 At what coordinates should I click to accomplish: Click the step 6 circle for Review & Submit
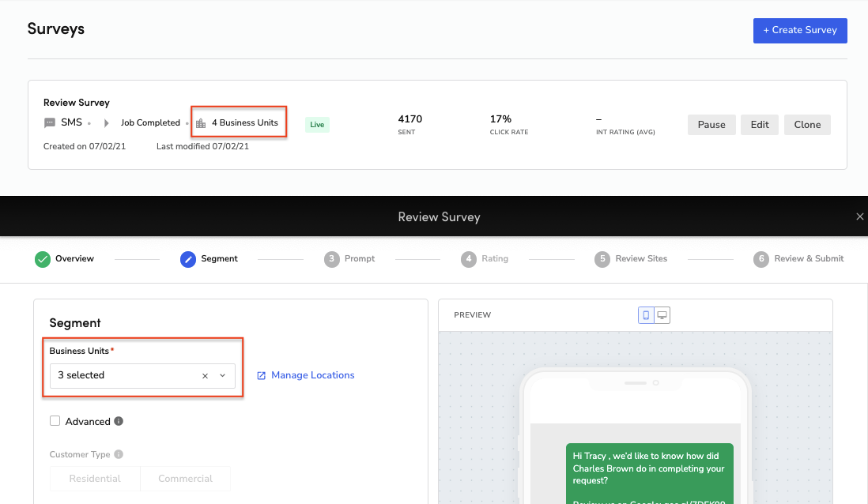coord(761,259)
